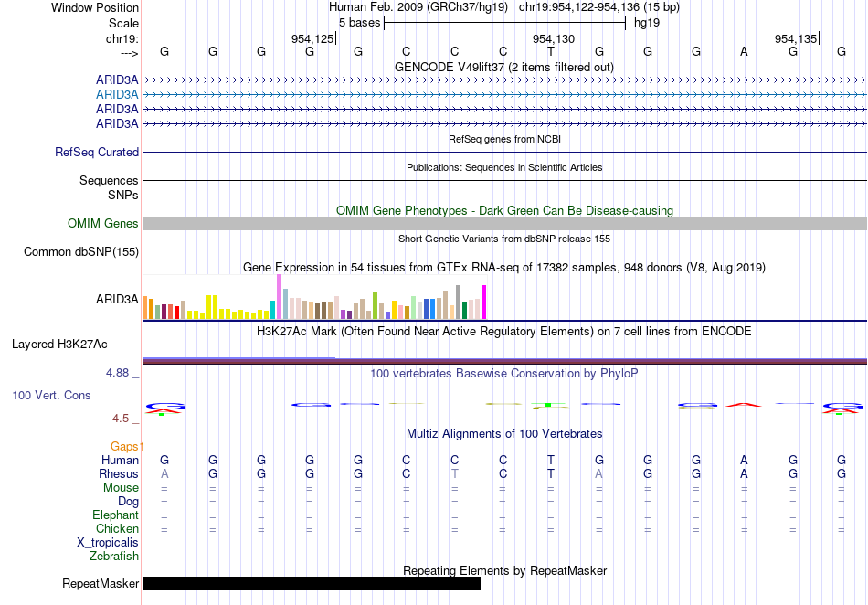This screenshot has width=868, height=605.
Task: Click the faded T mismatch in Rhesus row
Action: (454, 473)
